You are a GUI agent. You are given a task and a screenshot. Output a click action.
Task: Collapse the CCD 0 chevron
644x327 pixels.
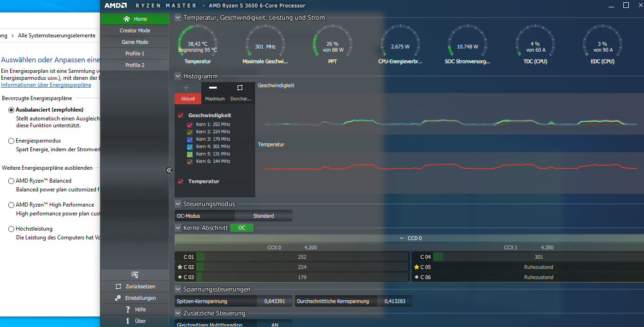[402, 238]
